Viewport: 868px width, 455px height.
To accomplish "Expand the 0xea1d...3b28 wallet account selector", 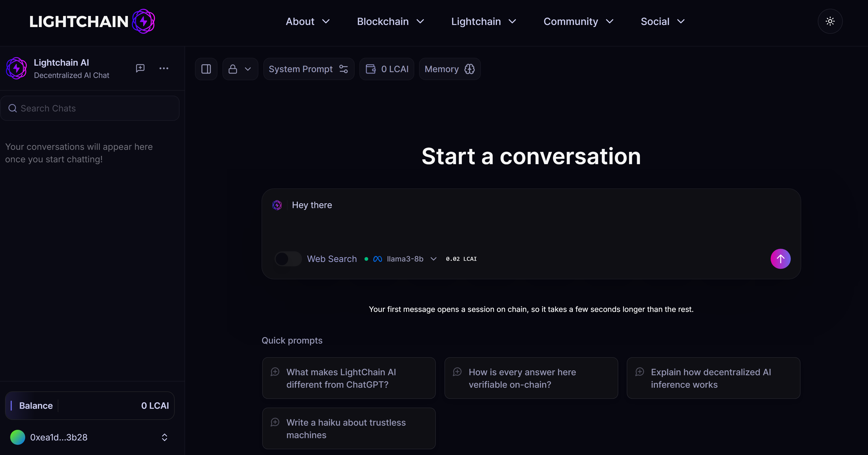I will coord(90,437).
